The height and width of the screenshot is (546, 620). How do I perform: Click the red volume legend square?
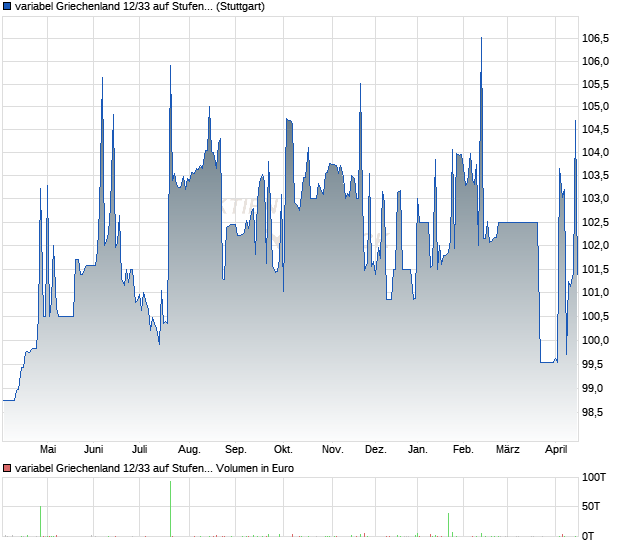[8, 467]
